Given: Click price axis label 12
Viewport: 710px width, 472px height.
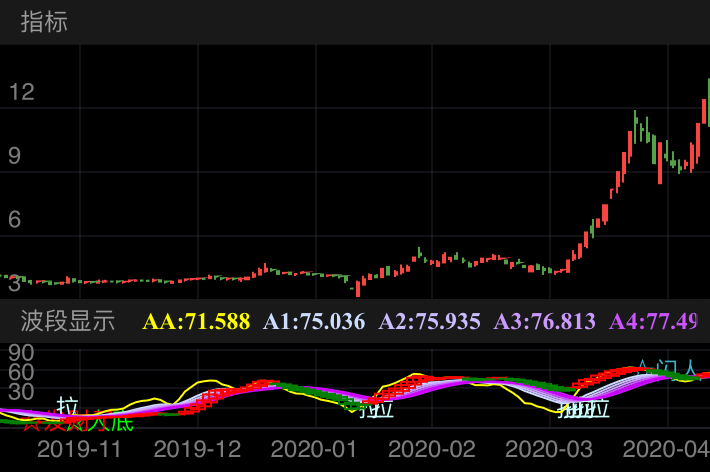Looking at the screenshot, I should click(x=21, y=92).
